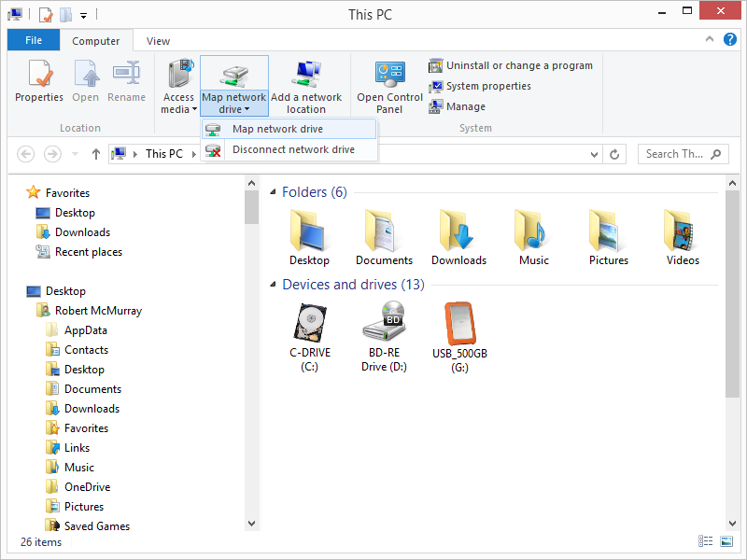
Task: Switch to details view in status bar
Action: coord(705,541)
